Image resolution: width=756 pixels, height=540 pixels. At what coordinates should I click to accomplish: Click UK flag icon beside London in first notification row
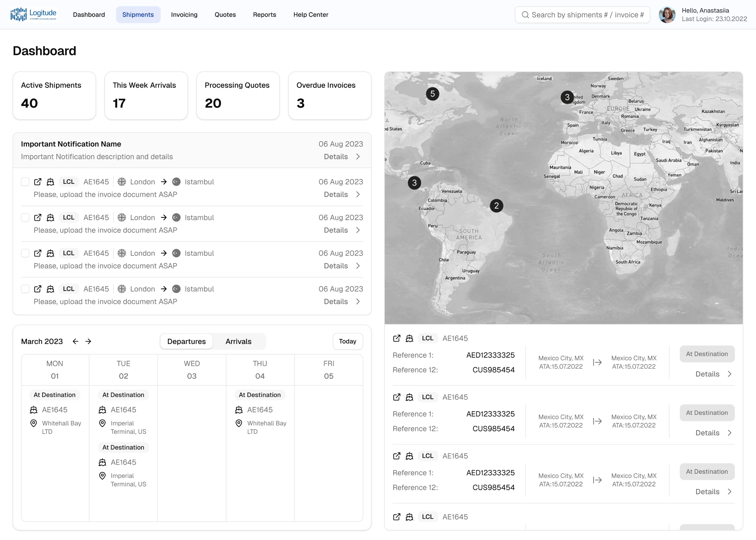[x=122, y=182]
